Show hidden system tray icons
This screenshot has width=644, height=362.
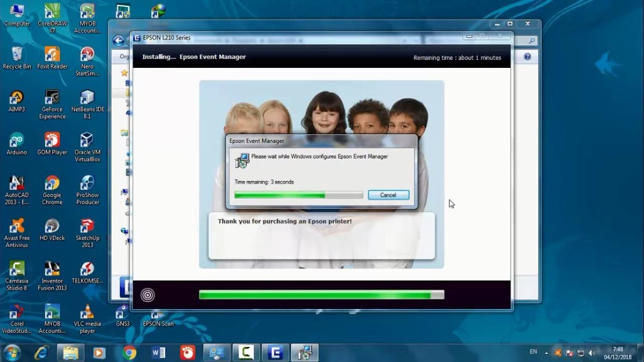(546, 353)
